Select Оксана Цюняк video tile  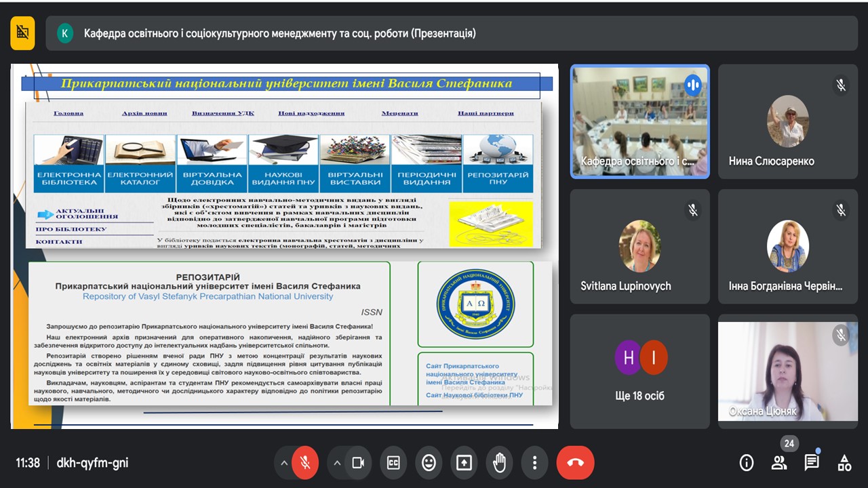coord(787,371)
